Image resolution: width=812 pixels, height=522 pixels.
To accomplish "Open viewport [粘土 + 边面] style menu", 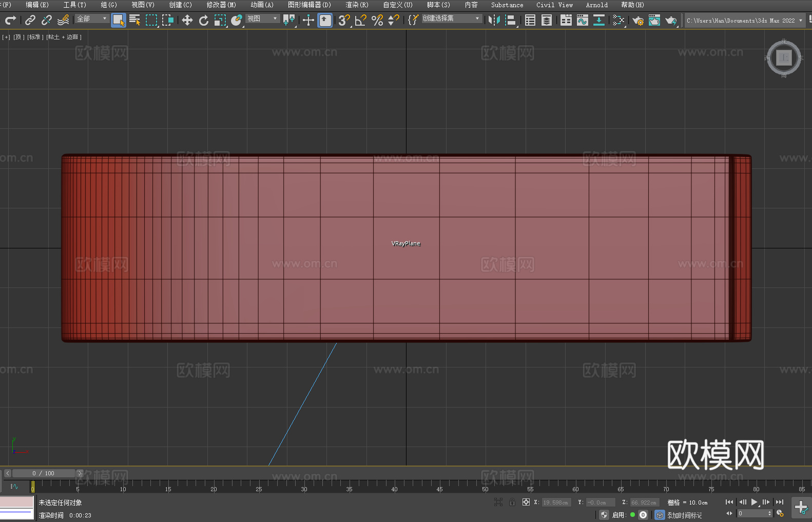I will (x=64, y=37).
